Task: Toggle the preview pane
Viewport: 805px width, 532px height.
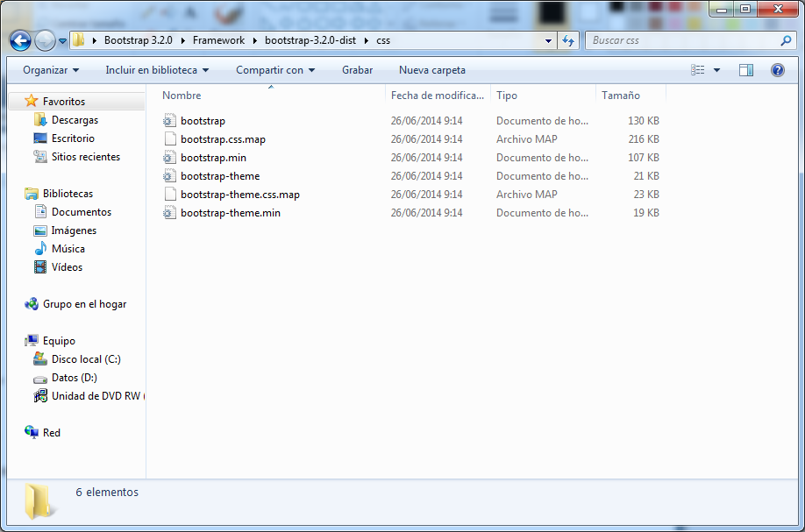Action: point(746,70)
